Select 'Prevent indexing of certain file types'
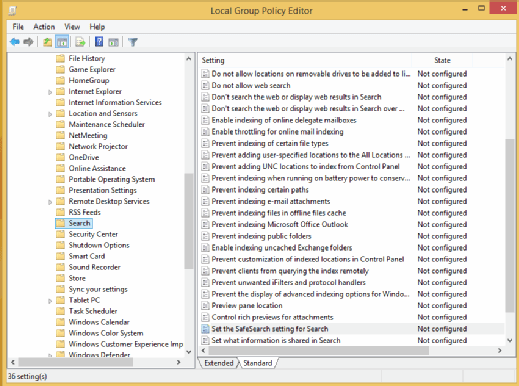Viewport: 519px width, 386px height. pos(270,143)
